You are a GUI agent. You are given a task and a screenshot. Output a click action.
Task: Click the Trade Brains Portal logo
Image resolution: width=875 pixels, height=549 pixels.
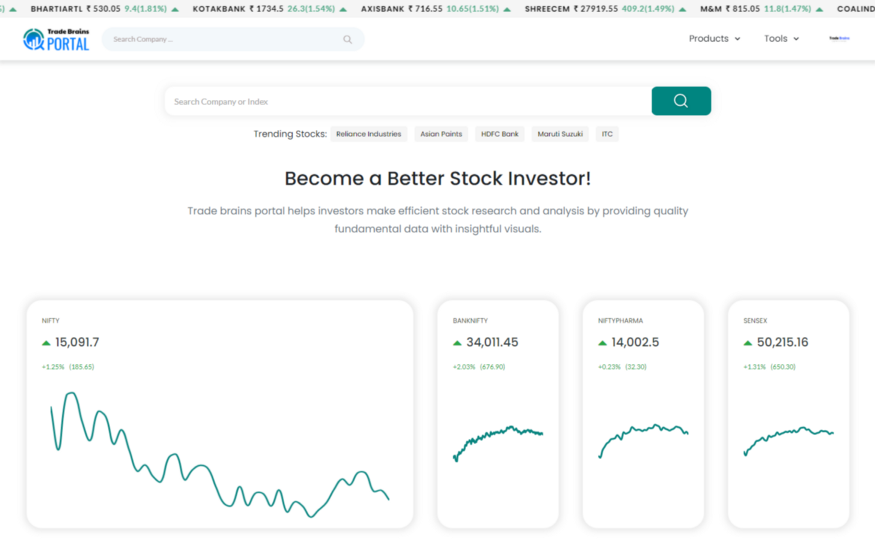[56, 39]
